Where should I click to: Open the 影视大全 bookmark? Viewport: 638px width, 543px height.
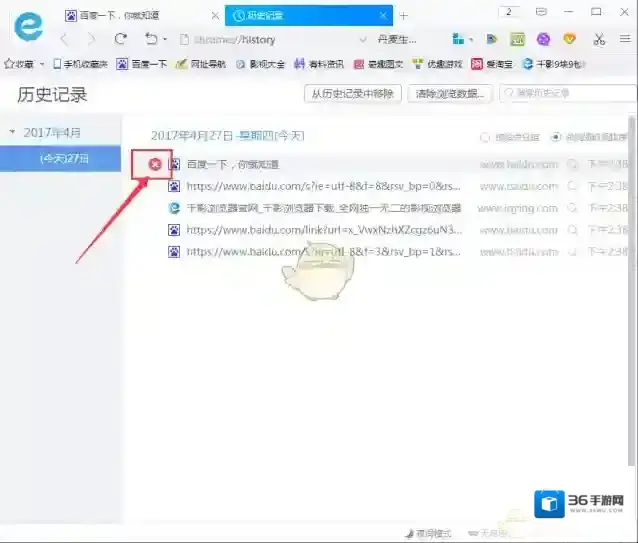[260, 64]
